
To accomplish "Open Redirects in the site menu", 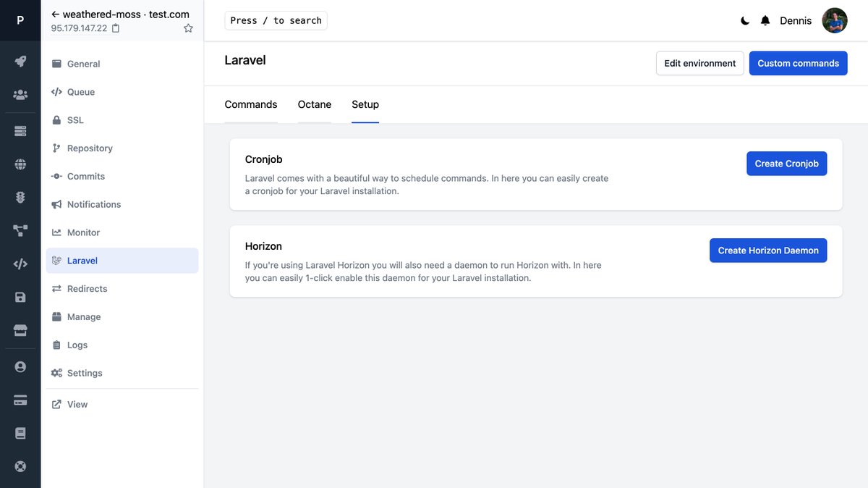I will coord(122,289).
